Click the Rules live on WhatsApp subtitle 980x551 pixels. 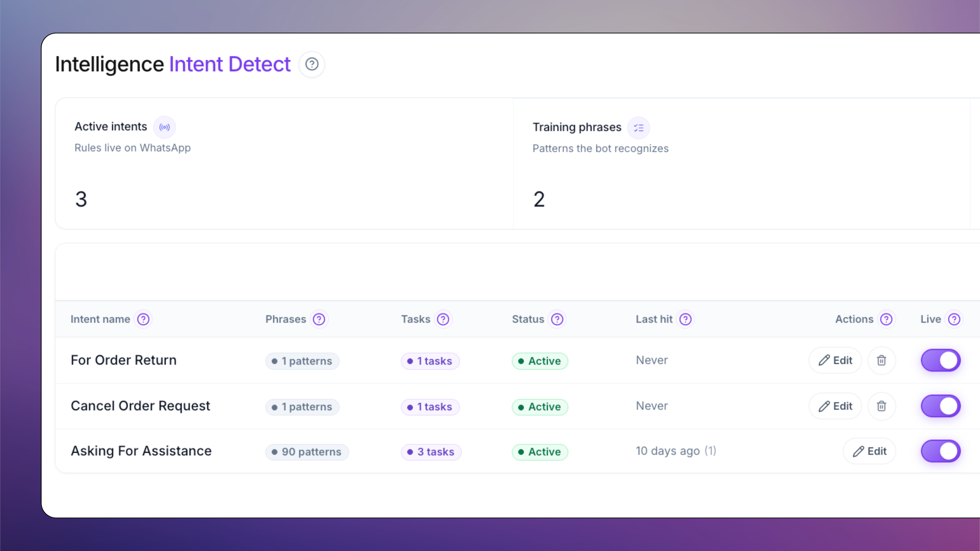[132, 148]
